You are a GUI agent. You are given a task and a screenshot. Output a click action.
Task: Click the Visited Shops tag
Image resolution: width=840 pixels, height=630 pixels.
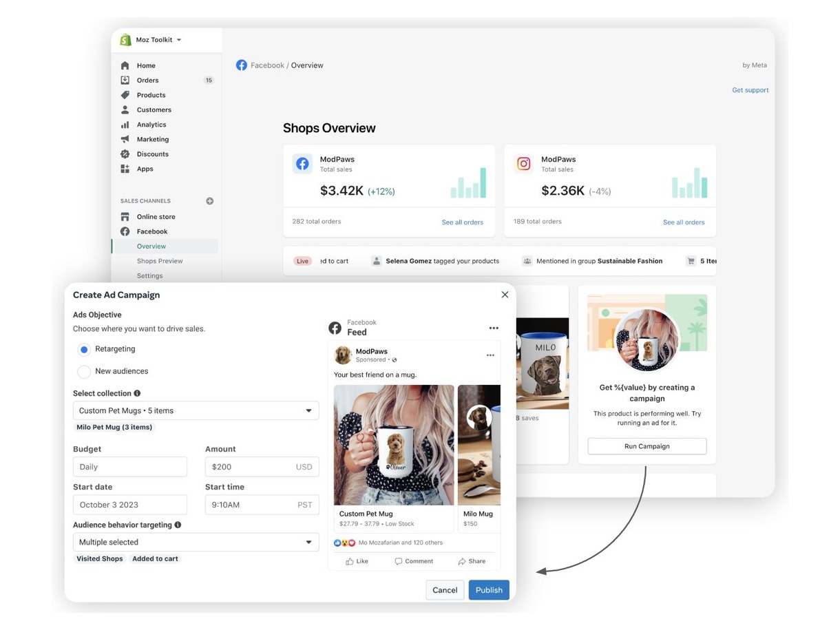[x=100, y=558]
